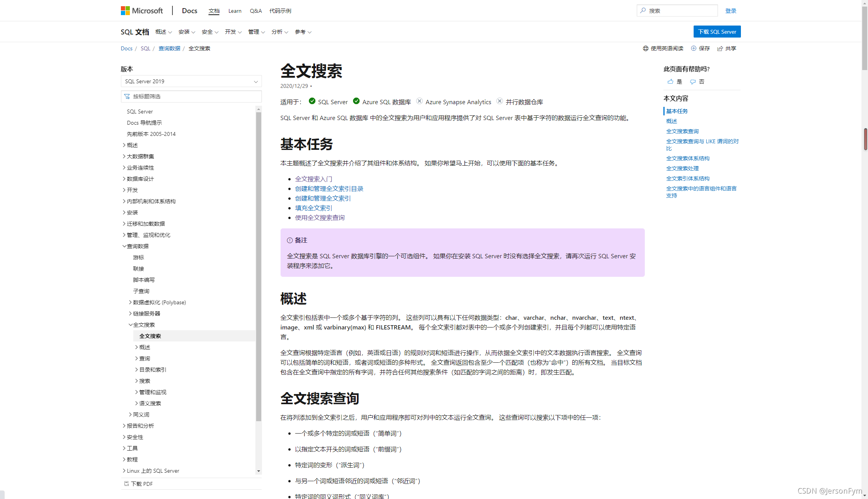This screenshot has height=499, width=868.
Task: Expand the 链接服务器 tree node
Action: (130, 314)
